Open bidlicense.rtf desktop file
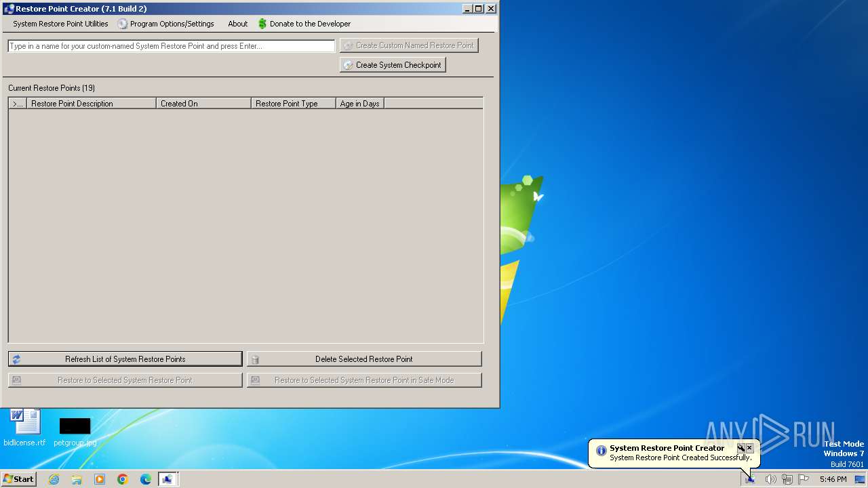 click(24, 428)
